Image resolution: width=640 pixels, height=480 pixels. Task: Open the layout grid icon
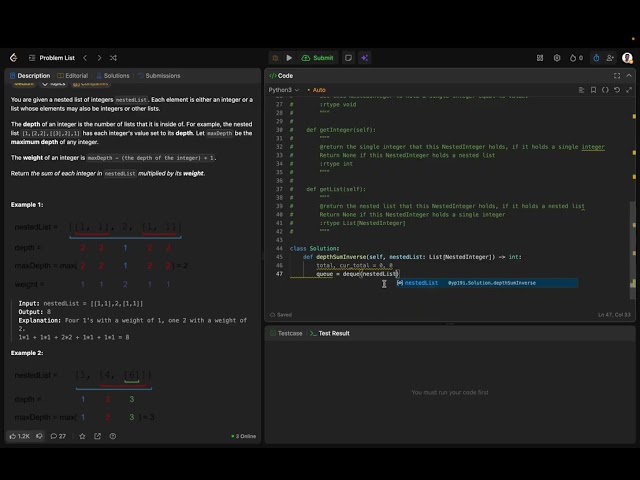pyautogui.click(x=540, y=58)
